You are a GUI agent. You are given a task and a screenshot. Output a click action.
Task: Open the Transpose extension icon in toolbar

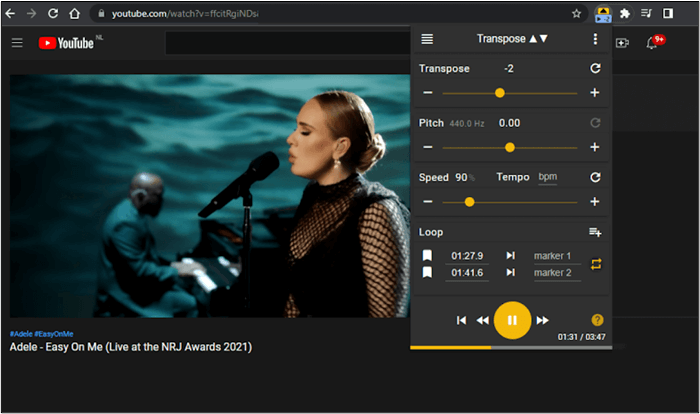(603, 14)
